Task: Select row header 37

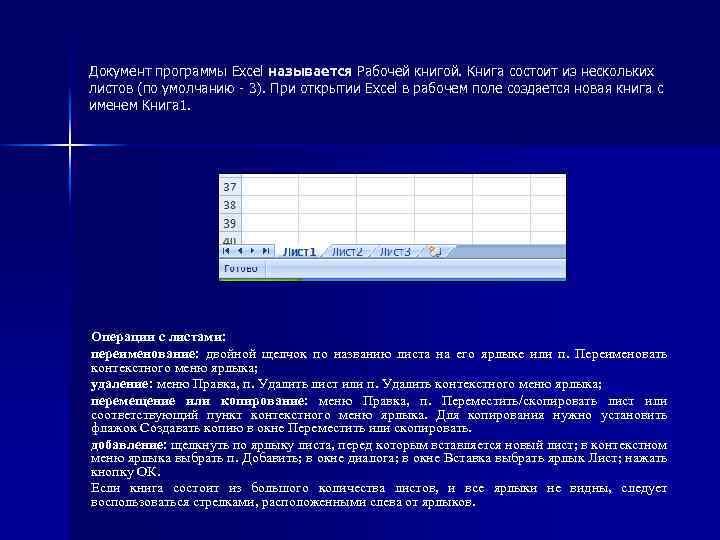Action: 230,187
